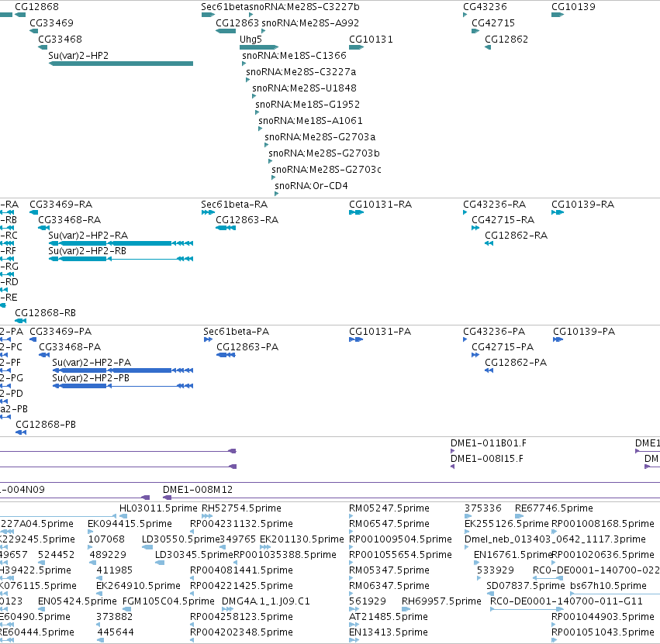Image resolution: width=660 pixels, height=644 pixels.
Task: Click the CG33468 gene label
Action: click(60, 40)
